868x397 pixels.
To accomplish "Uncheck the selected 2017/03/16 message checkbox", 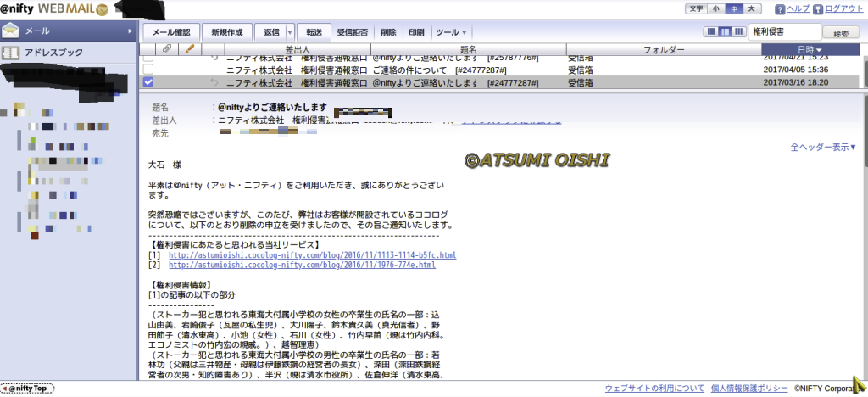I will coord(148,82).
